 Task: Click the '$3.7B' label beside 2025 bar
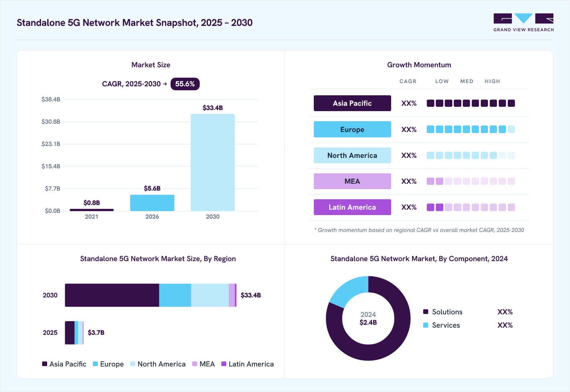coord(96,333)
